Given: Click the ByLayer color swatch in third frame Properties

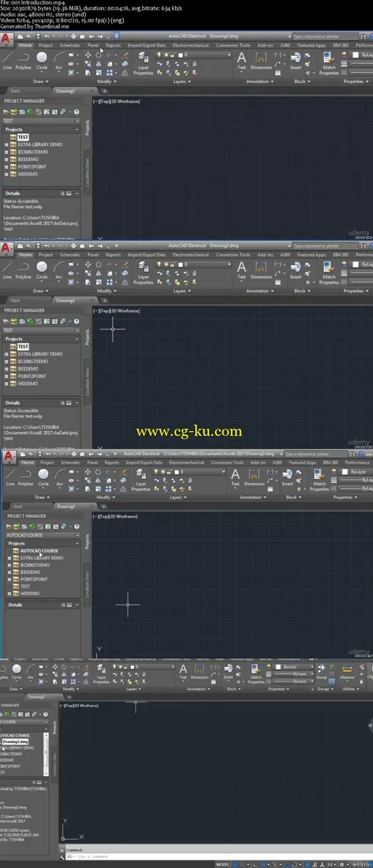Looking at the screenshot, I should [343, 472].
